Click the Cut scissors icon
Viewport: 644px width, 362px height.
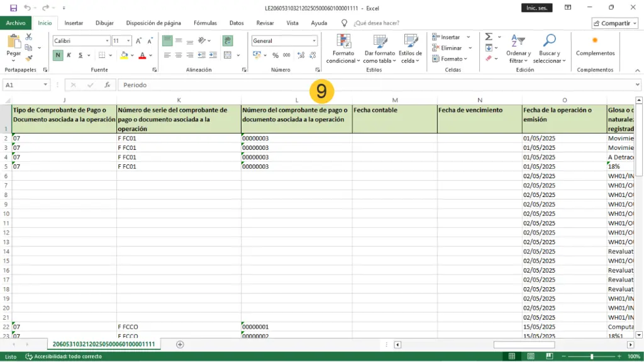tap(29, 37)
